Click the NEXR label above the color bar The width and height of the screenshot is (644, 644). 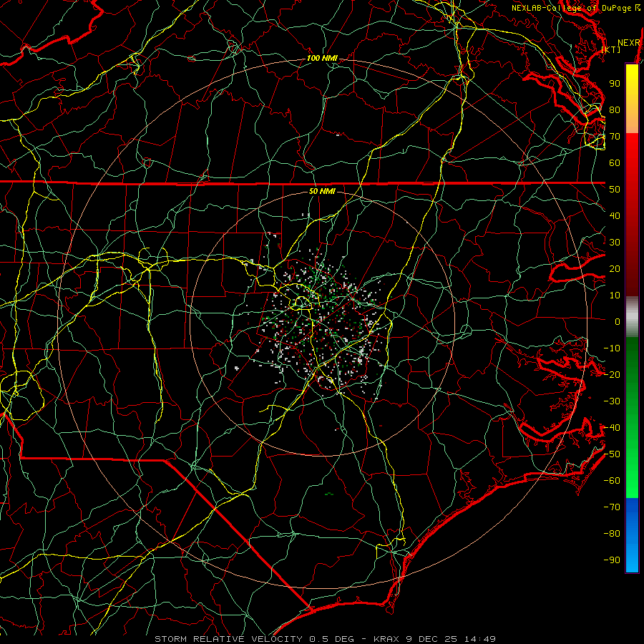pyautogui.click(x=629, y=43)
